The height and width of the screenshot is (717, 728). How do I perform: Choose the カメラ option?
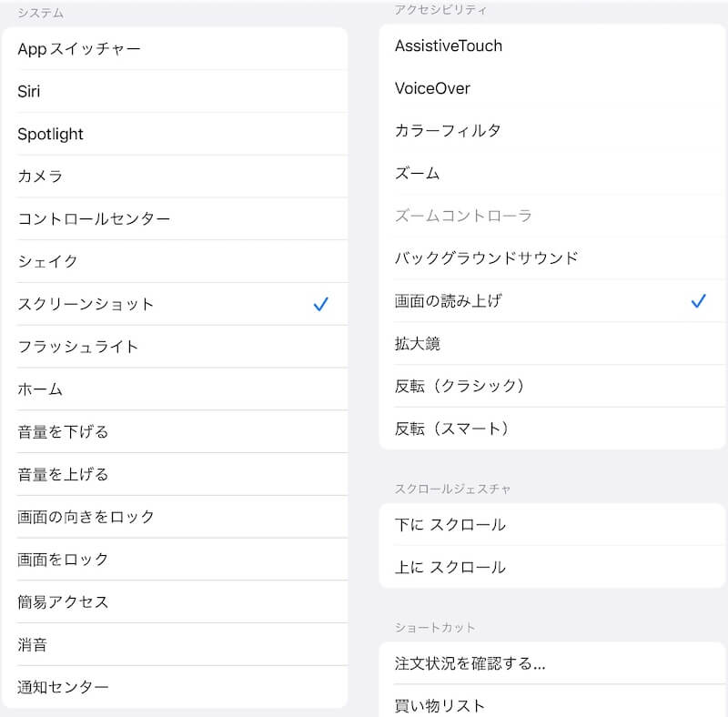tap(175, 177)
